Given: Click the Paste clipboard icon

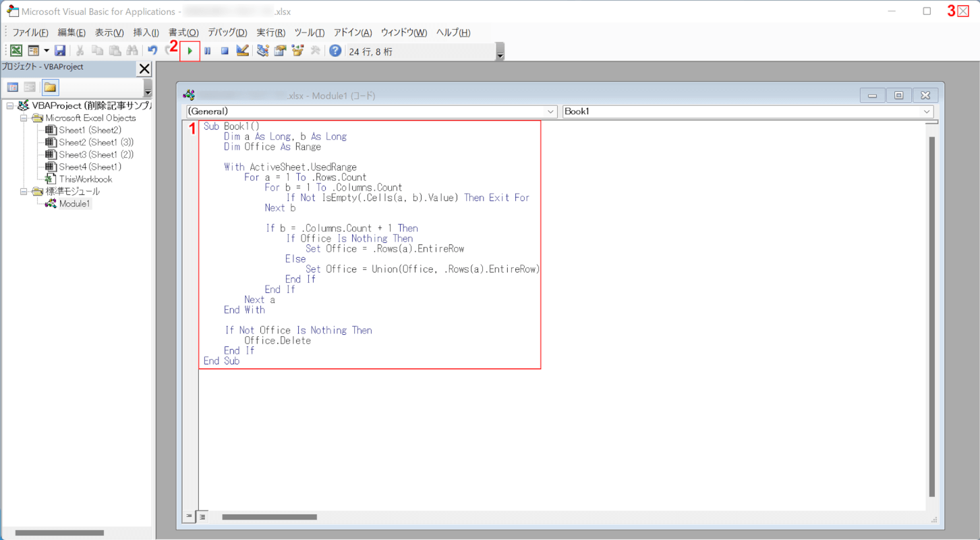Looking at the screenshot, I should [x=115, y=51].
